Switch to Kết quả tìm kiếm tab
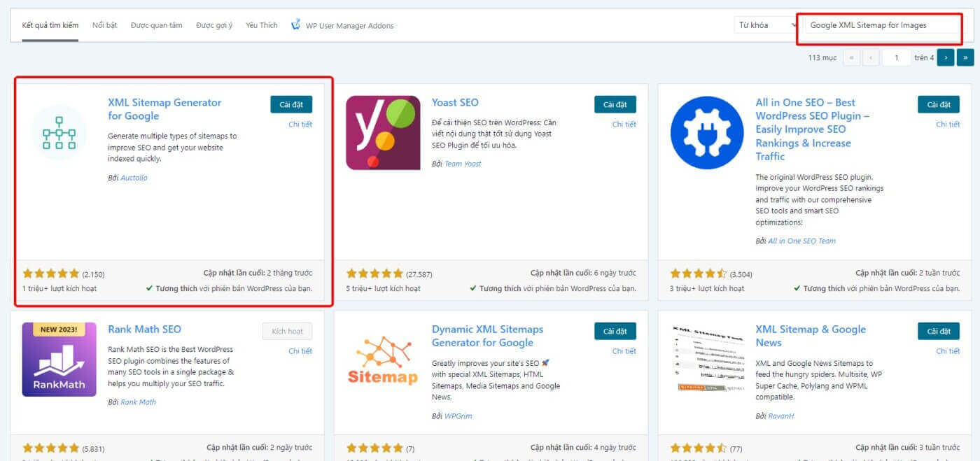The image size is (980, 461). 50,25
